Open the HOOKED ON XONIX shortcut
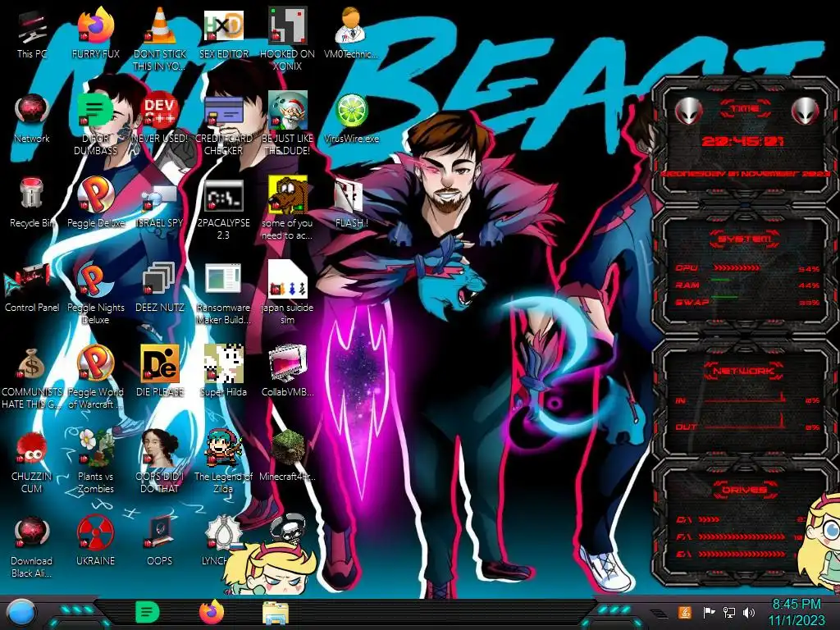The height and width of the screenshot is (630, 840). (x=287, y=25)
